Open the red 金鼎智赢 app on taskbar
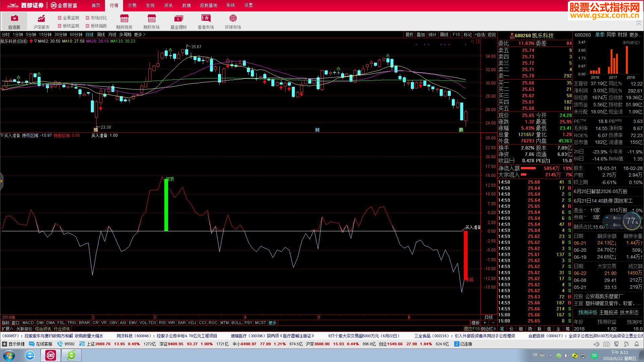Image resolution: width=644 pixels, height=362 pixels. click(x=51, y=355)
